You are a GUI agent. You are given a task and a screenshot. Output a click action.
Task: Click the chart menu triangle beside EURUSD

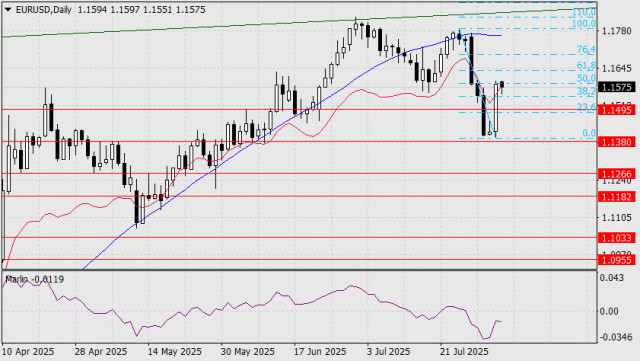[8, 10]
